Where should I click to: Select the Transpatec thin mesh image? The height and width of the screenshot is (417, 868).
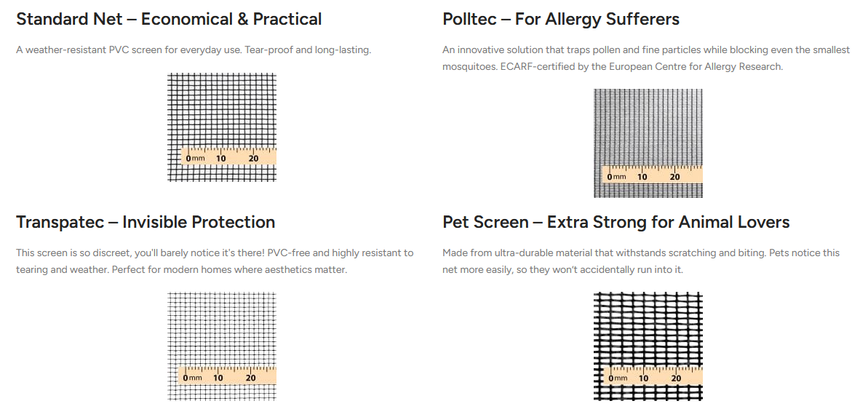pos(222,346)
